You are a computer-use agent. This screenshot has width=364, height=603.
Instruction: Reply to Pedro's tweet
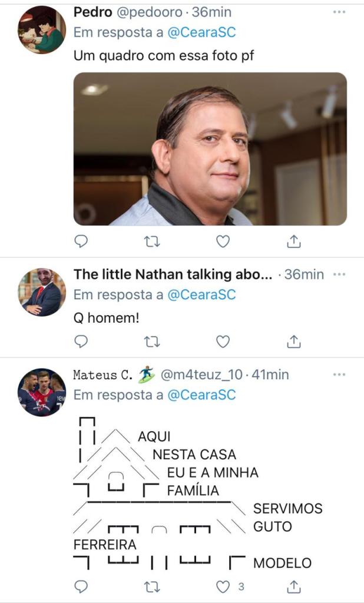click(x=82, y=241)
